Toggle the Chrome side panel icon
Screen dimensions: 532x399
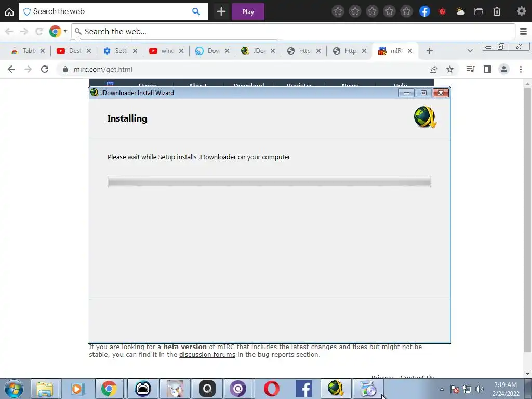(x=487, y=69)
